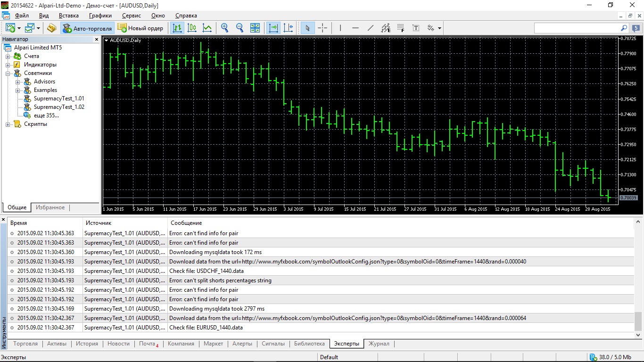Open the Графики menu

[x=100, y=16]
